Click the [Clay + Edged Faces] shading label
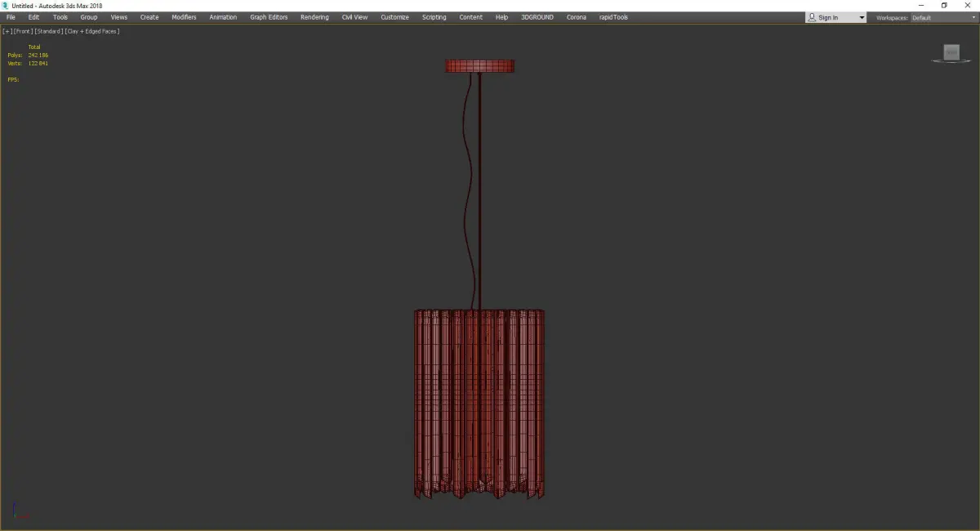The height and width of the screenshot is (531, 980). click(x=91, y=31)
